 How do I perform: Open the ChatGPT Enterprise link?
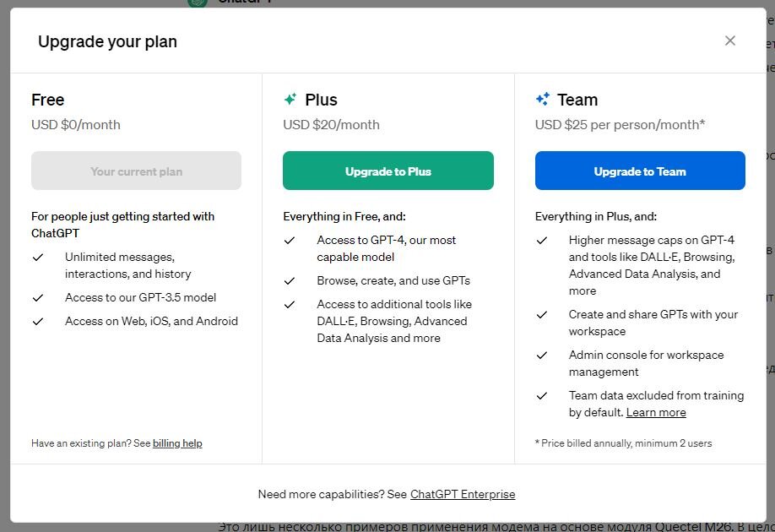tap(463, 494)
